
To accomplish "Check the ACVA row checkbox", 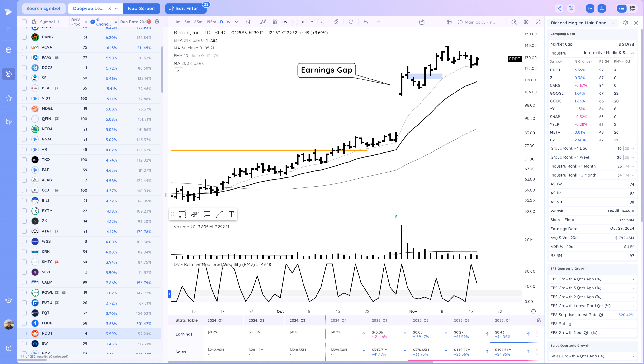I will pyautogui.click(x=24, y=47).
